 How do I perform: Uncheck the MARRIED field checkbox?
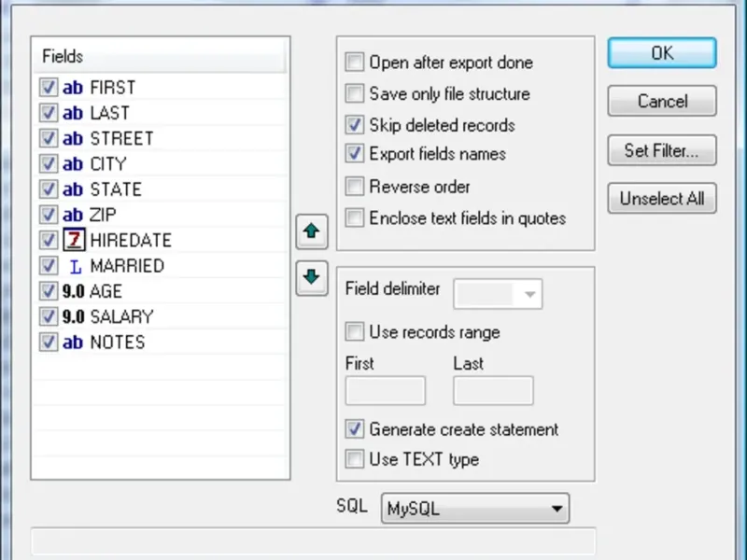49,266
